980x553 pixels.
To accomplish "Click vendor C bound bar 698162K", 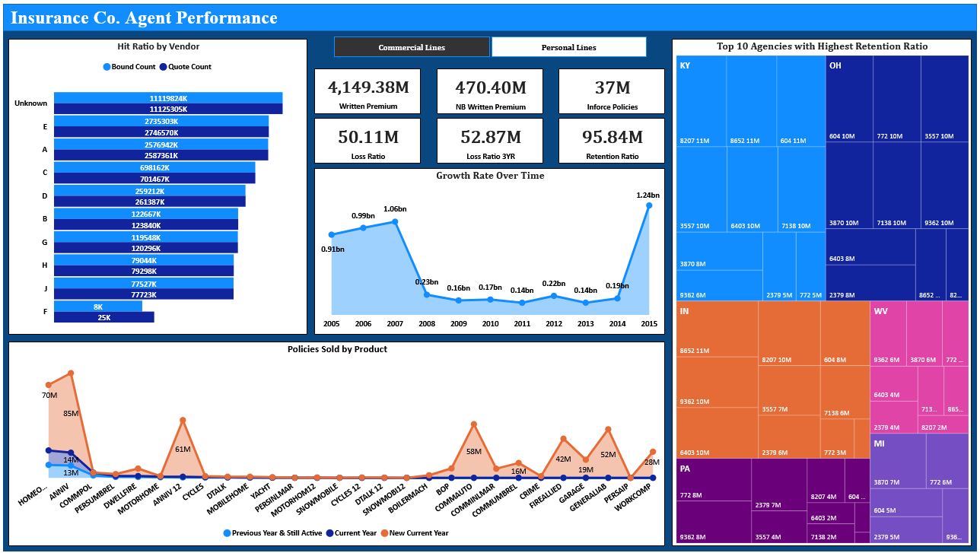I will coord(154,167).
